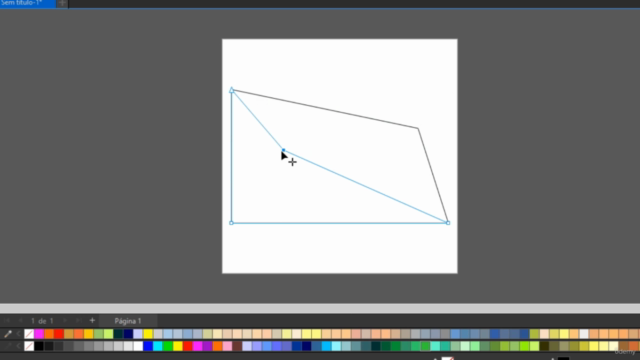Select the red swatch in the upper palette row

point(59,334)
